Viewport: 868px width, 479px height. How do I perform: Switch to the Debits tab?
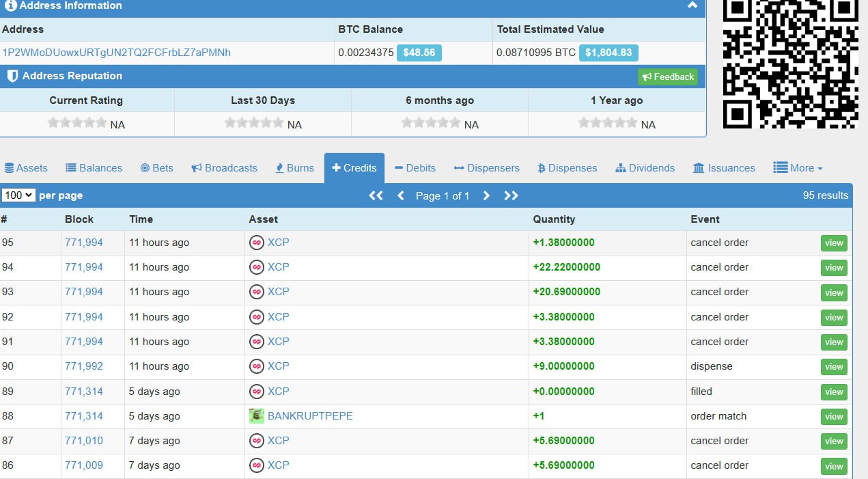(415, 168)
